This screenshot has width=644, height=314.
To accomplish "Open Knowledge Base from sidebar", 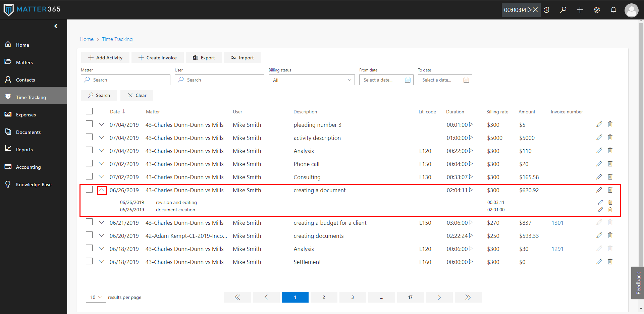I will (x=34, y=185).
